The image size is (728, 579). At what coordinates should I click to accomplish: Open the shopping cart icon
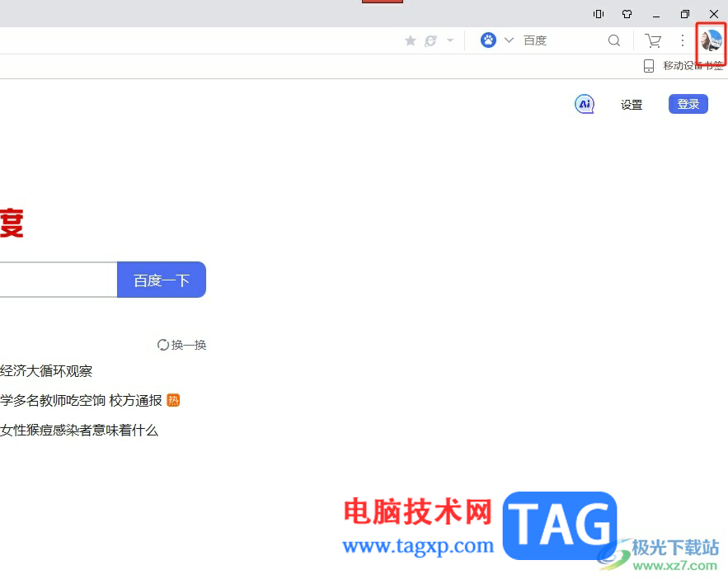pyautogui.click(x=653, y=41)
